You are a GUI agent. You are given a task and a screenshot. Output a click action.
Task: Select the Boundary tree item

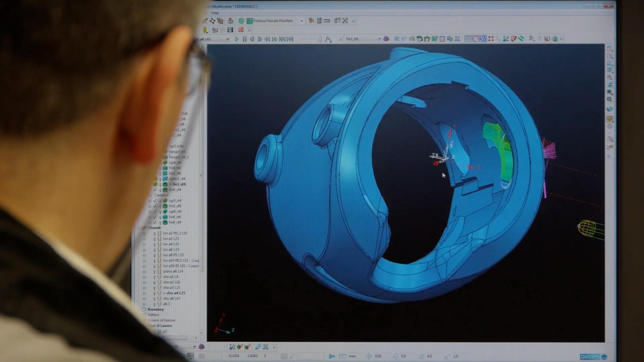pyautogui.click(x=156, y=309)
